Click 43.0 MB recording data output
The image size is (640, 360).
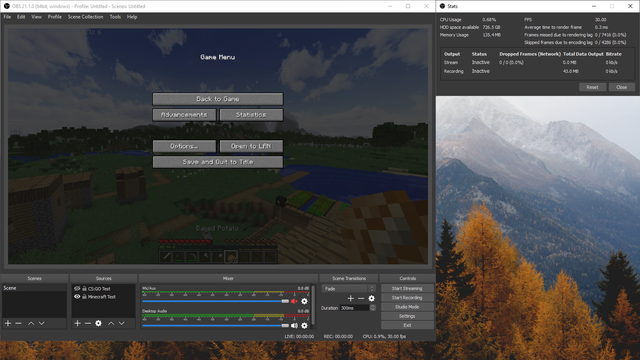571,71
